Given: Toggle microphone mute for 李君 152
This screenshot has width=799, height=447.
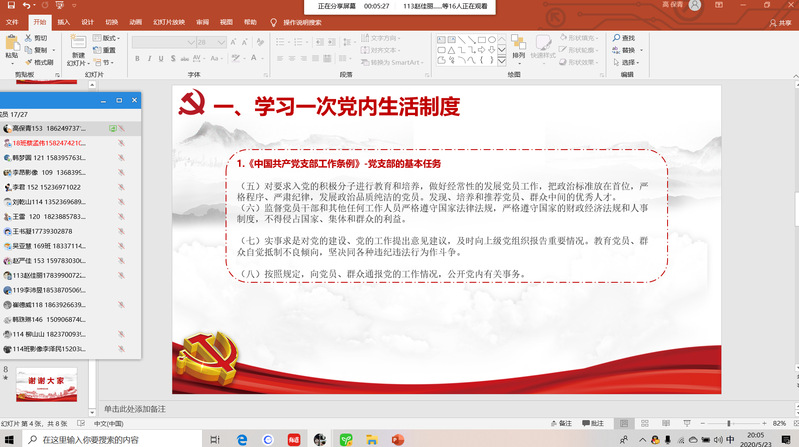Looking at the screenshot, I should pyautogui.click(x=121, y=187).
